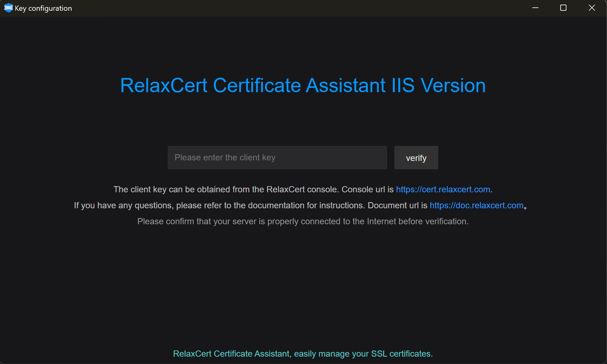Screen dimensions: 607x364
Task: Click the 'Key configuration' window title
Action: coord(43,8)
